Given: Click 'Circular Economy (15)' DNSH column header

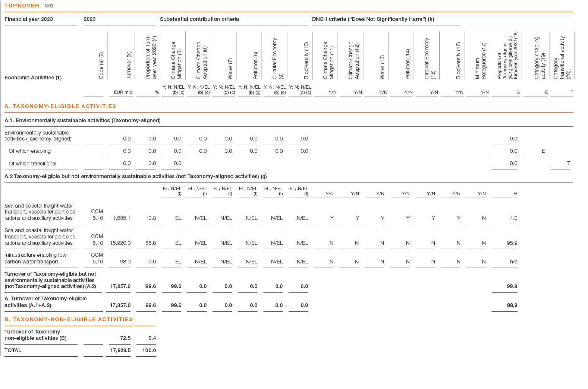Looking at the screenshot, I should point(430,58).
